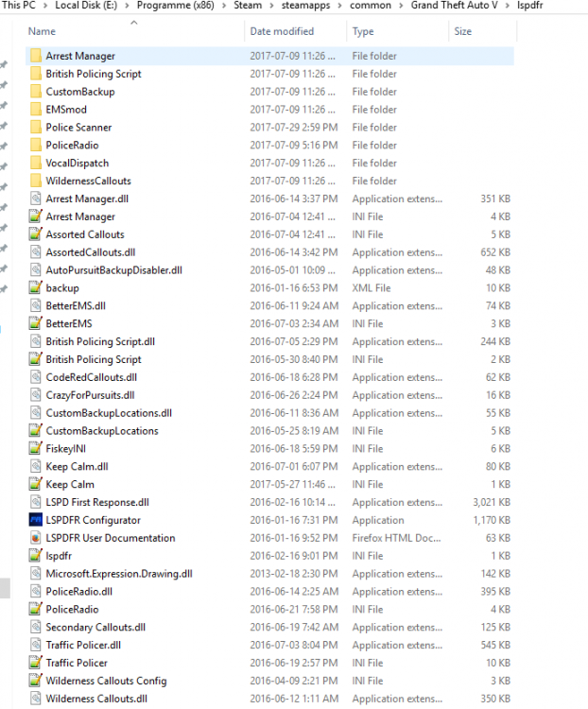
Task: Click the LSPD First Response.dll file icon
Action: [x=36, y=502]
